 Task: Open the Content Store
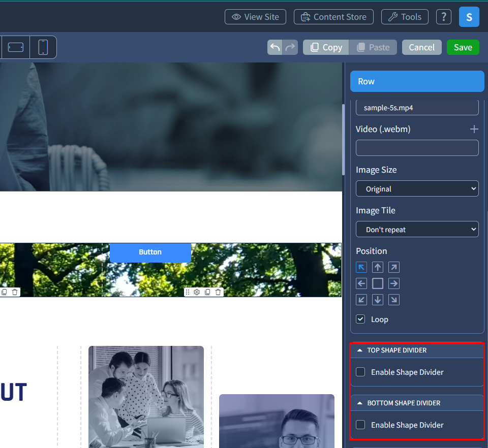(333, 17)
